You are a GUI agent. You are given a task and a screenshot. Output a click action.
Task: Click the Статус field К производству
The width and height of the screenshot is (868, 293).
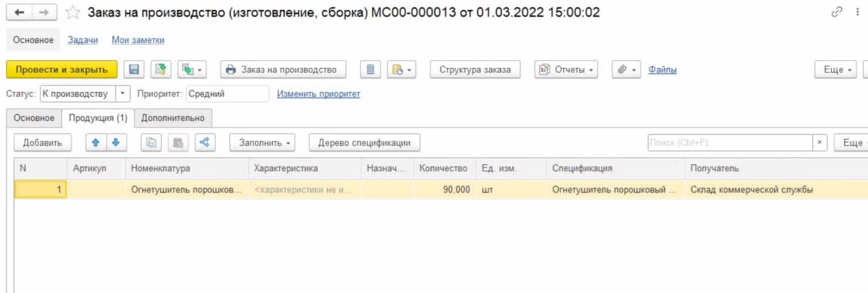78,94
